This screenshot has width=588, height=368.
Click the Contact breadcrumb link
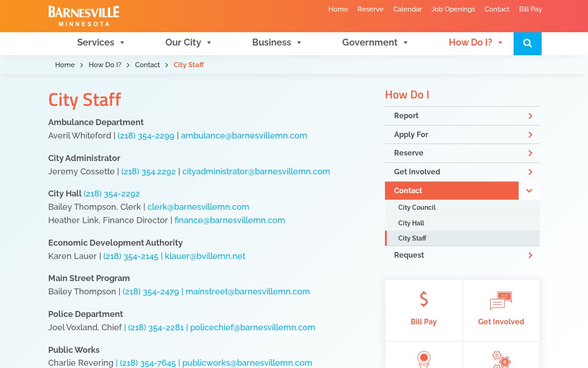[147, 65]
